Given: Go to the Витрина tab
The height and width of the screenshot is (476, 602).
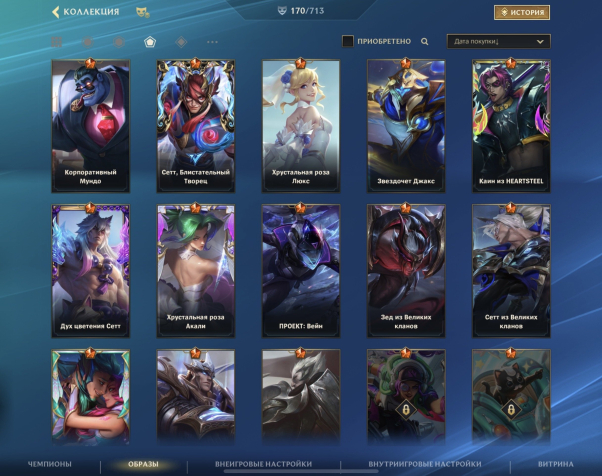Looking at the screenshot, I should [x=556, y=464].
